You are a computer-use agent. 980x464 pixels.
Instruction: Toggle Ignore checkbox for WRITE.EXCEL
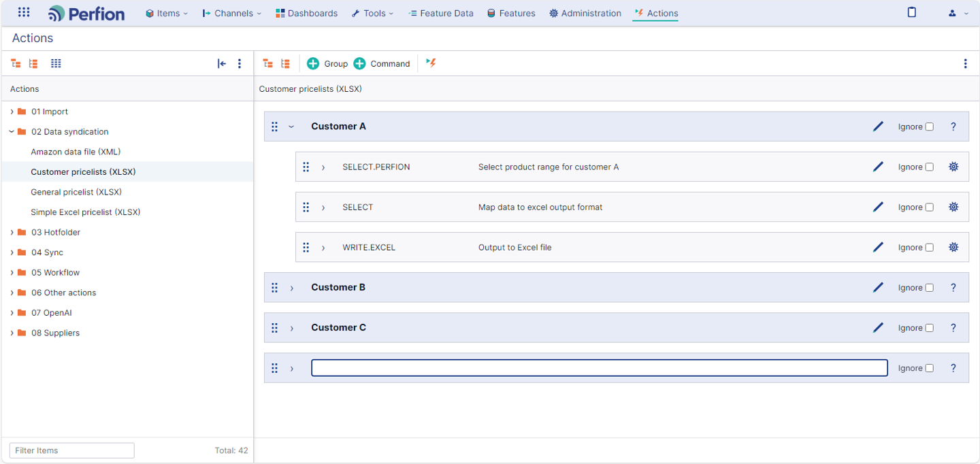point(930,248)
